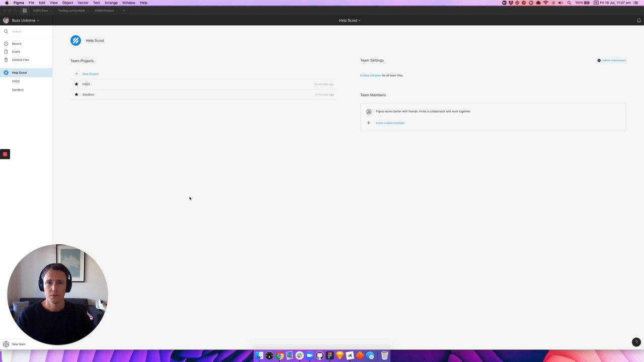
Task: Open Zoom in the Dock
Action: (309, 355)
